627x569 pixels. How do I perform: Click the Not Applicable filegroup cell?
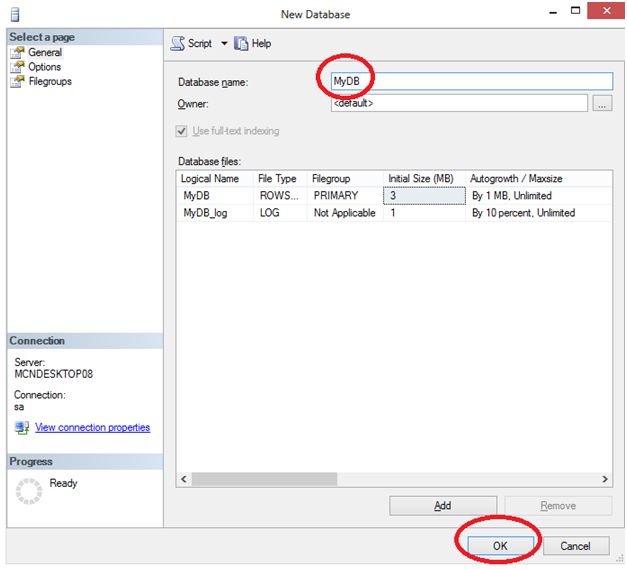coord(345,213)
